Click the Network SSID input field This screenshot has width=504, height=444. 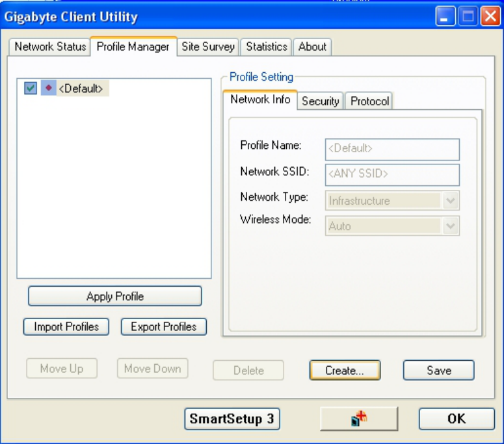coord(392,175)
